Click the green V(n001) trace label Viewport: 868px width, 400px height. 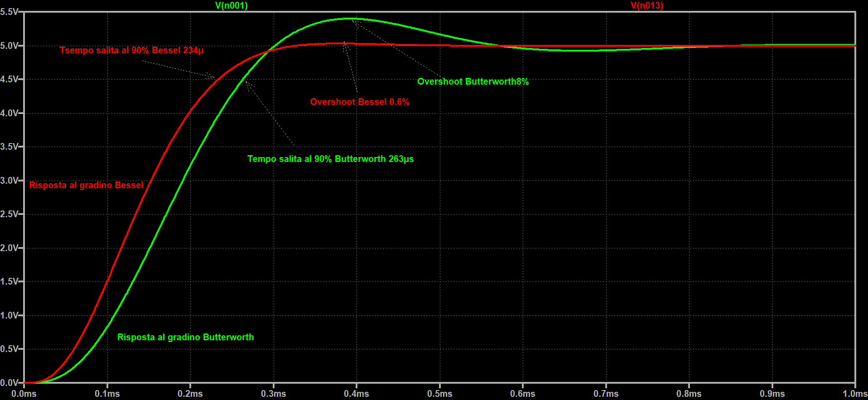[x=231, y=5]
